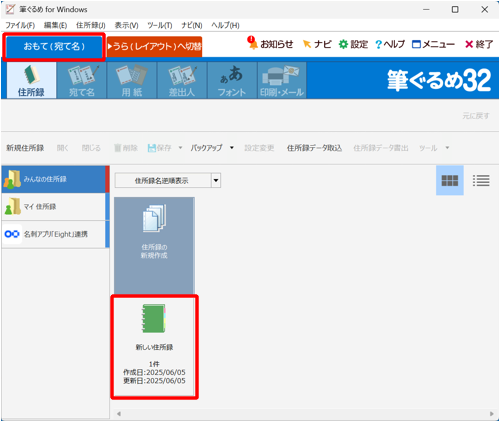Open the ナビ(N) menu

pos(192,25)
